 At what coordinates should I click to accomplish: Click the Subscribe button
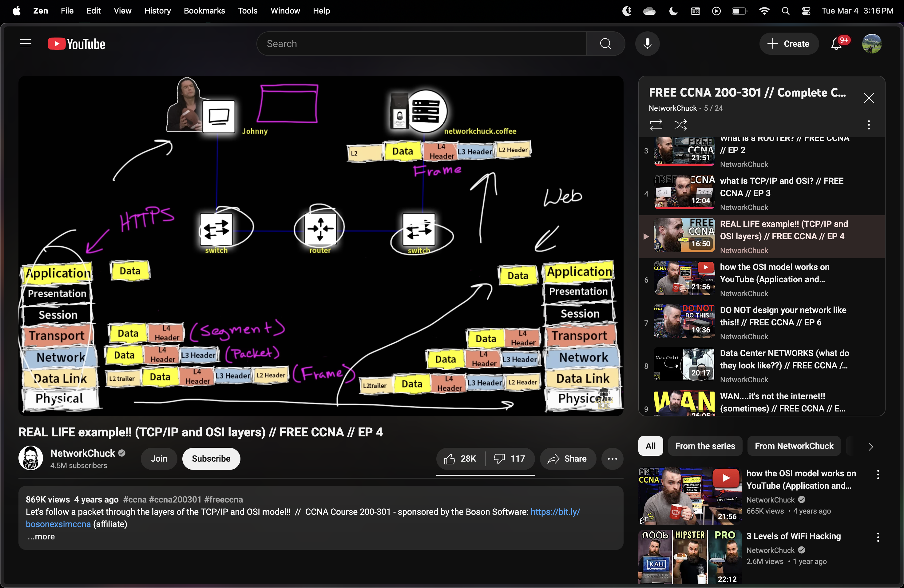(211, 459)
